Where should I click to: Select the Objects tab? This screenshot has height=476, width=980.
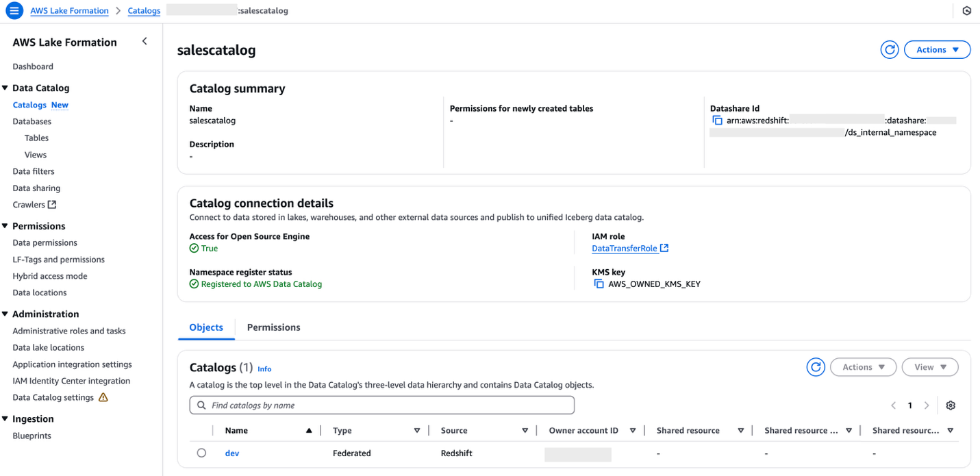pos(206,327)
